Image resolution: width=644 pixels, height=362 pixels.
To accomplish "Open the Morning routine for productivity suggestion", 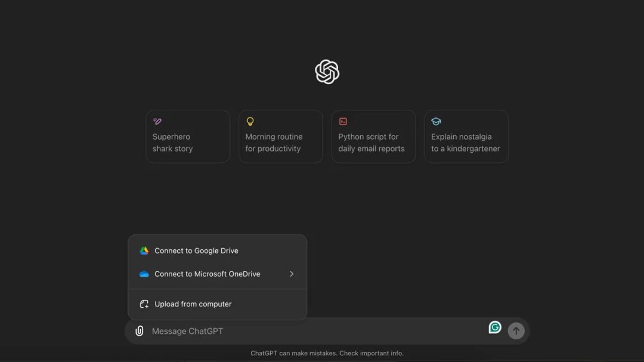I will click(280, 137).
